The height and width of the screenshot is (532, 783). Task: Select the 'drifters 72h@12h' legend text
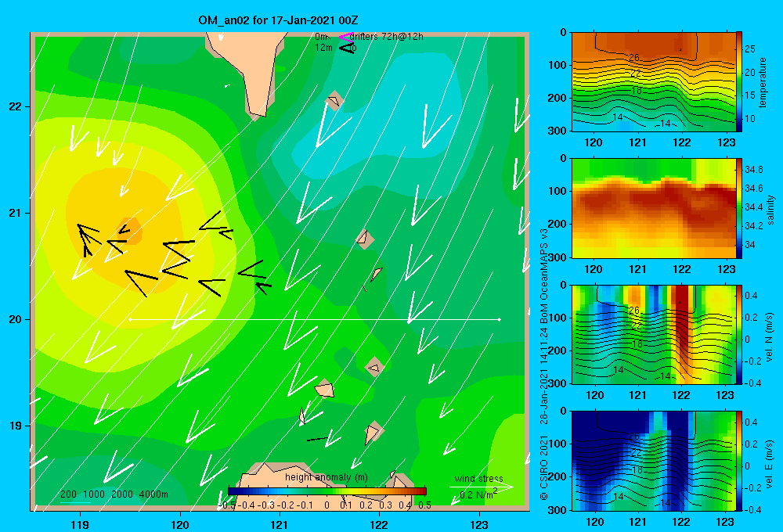click(x=386, y=37)
